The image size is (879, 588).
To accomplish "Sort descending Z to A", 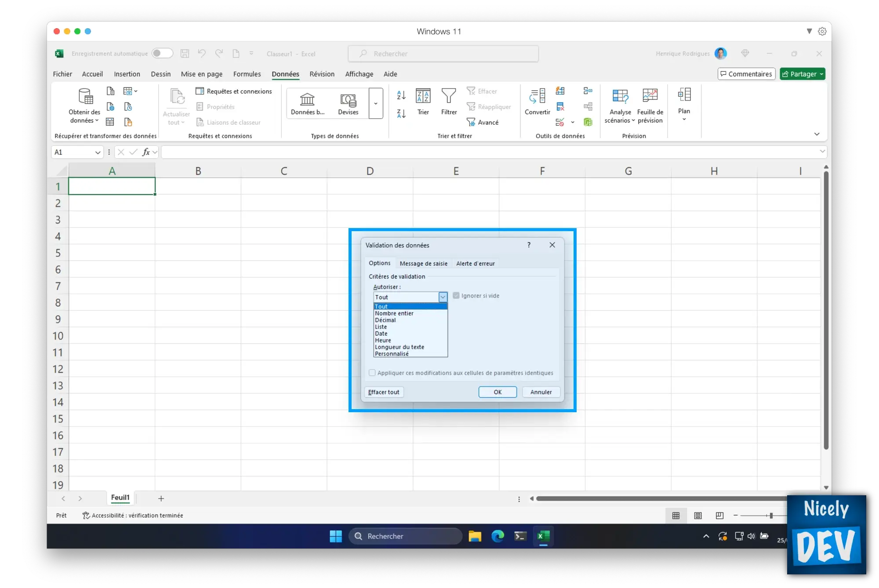I will pos(401,114).
